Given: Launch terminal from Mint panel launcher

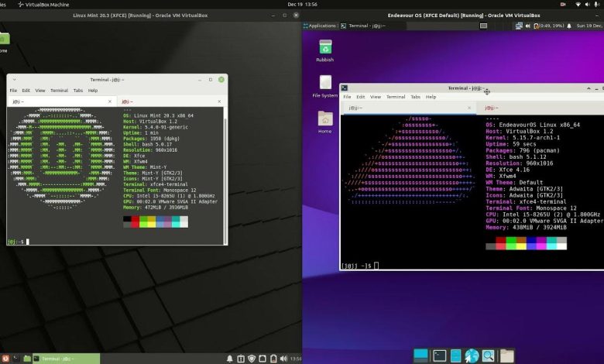Looking at the screenshot, I should tap(15, 359).
